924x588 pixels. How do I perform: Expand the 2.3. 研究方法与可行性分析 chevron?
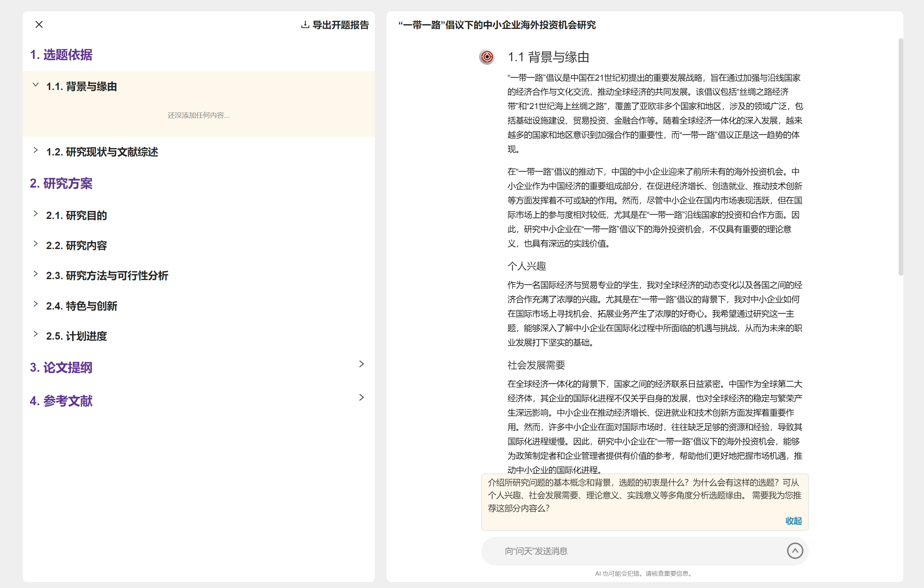pos(36,274)
